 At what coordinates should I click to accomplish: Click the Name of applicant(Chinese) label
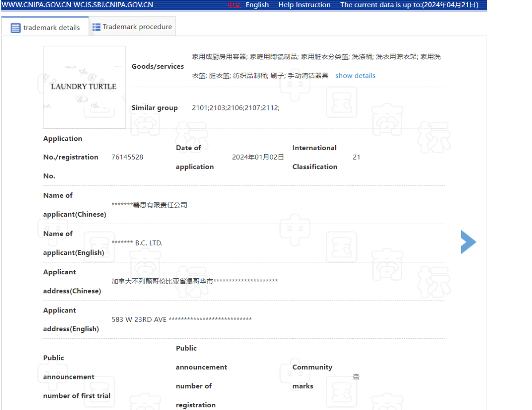pyautogui.click(x=74, y=205)
